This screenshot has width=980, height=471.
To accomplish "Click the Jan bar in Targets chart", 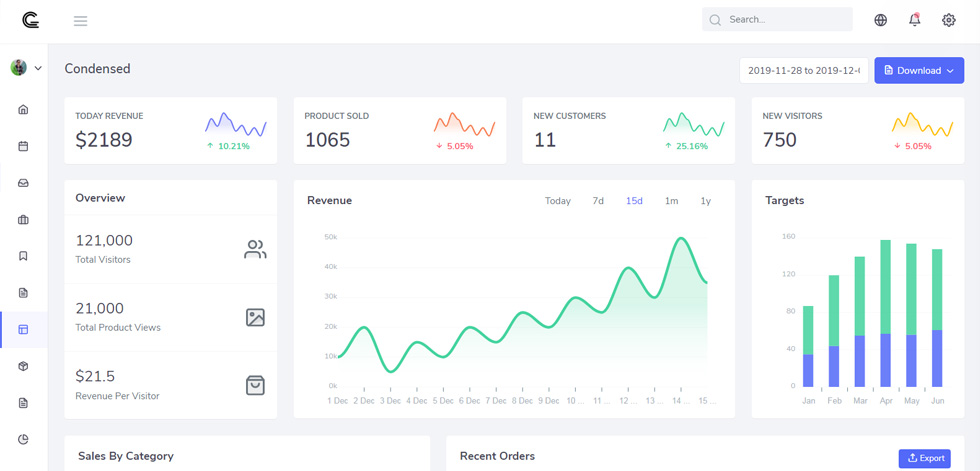I will pyautogui.click(x=808, y=346).
